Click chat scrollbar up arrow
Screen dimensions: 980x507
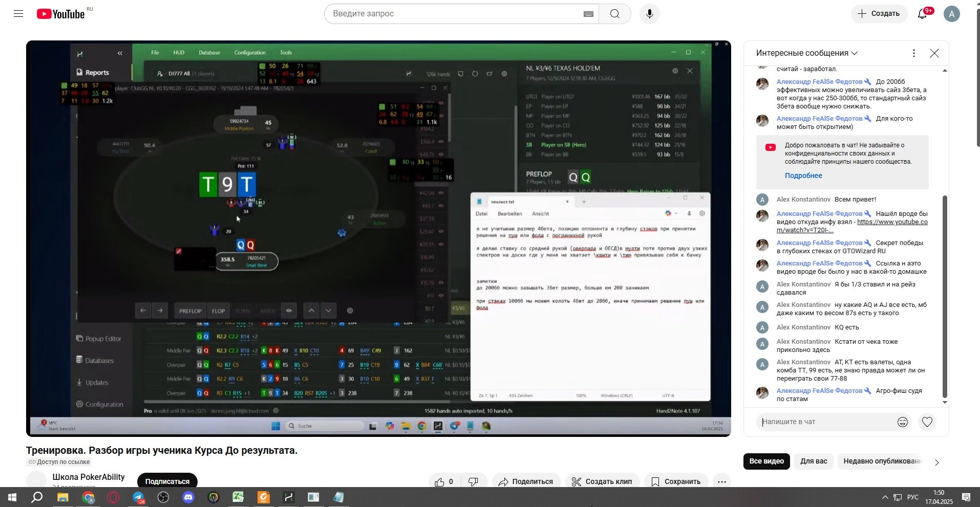pos(945,70)
